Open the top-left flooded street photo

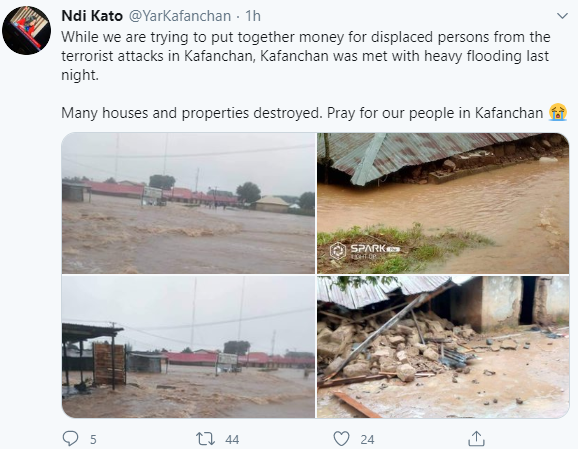(x=188, y=203)
